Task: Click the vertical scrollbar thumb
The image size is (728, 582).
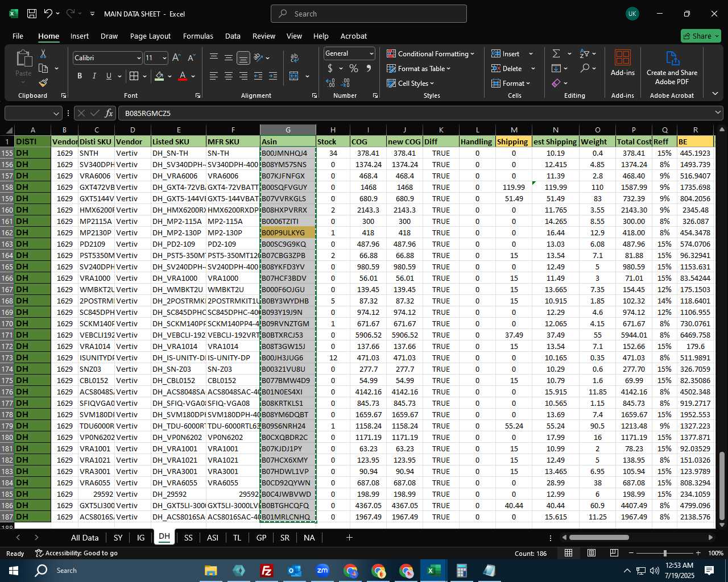Action: [722, 487]
